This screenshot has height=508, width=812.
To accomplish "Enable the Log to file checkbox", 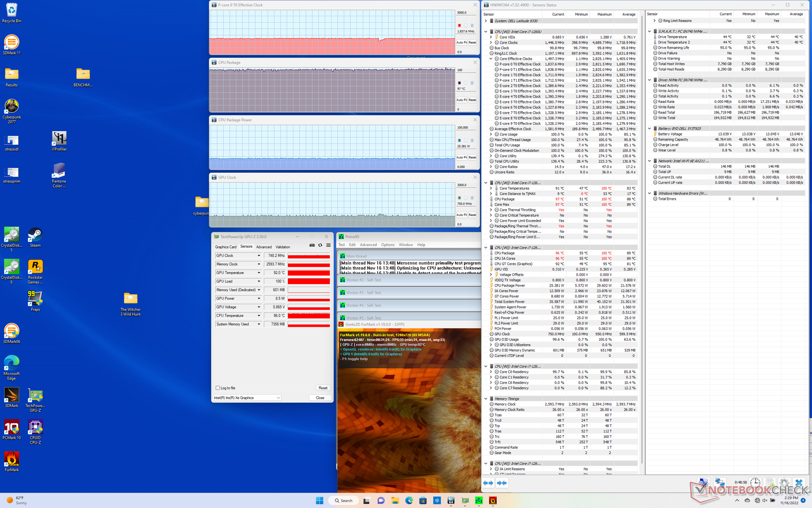I will 218,388.
